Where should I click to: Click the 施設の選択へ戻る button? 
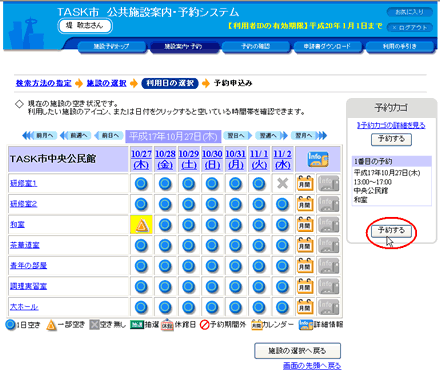coord(297,351)
